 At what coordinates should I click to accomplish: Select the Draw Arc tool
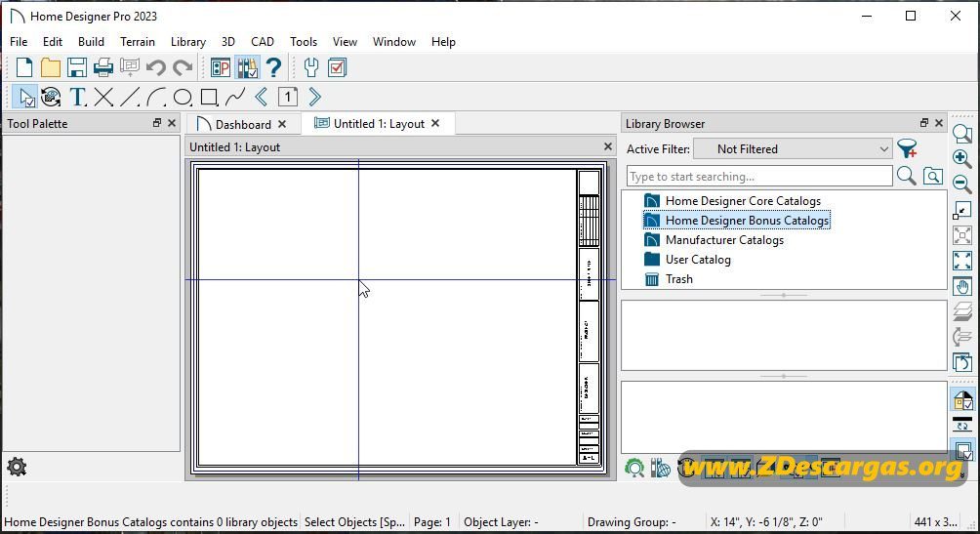[x=156, y=97]
